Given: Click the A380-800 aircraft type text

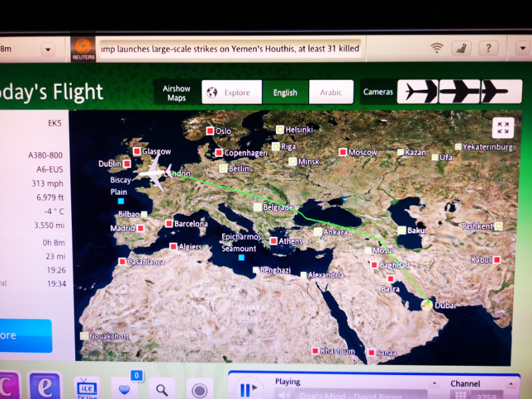Looking at the screenshot, I should coord(45,156).
